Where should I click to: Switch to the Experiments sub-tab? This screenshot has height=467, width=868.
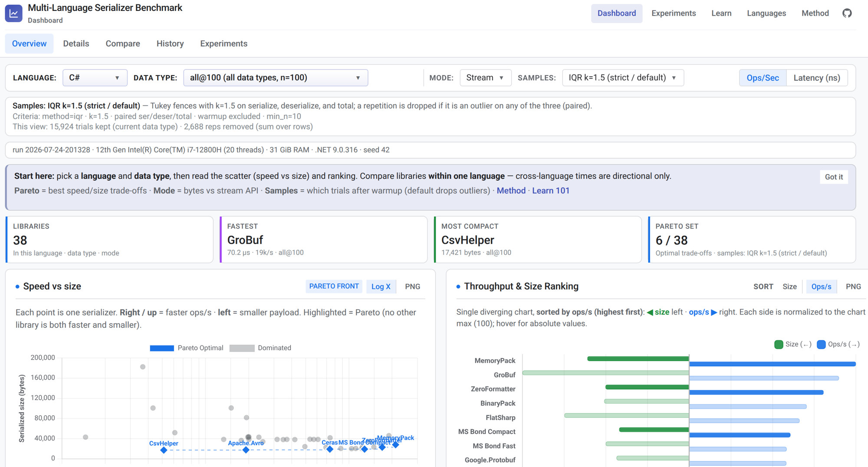point(224,43)
